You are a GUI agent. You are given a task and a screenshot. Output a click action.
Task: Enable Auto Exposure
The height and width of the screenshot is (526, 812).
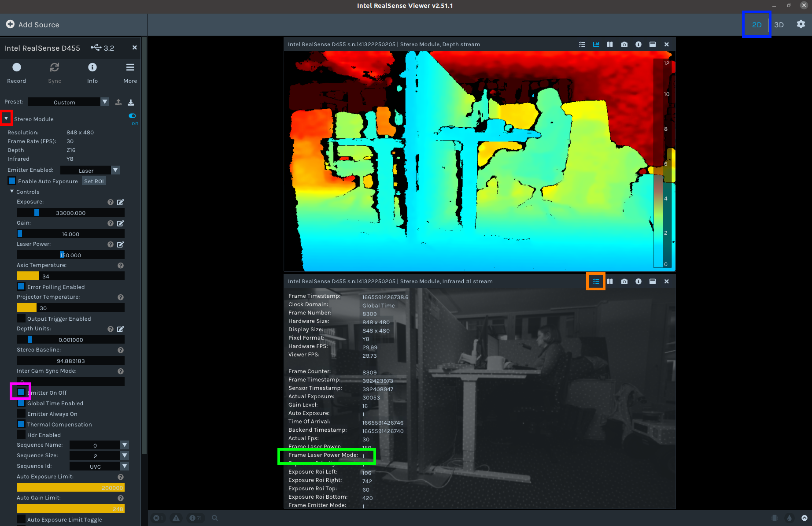point(12,181)
